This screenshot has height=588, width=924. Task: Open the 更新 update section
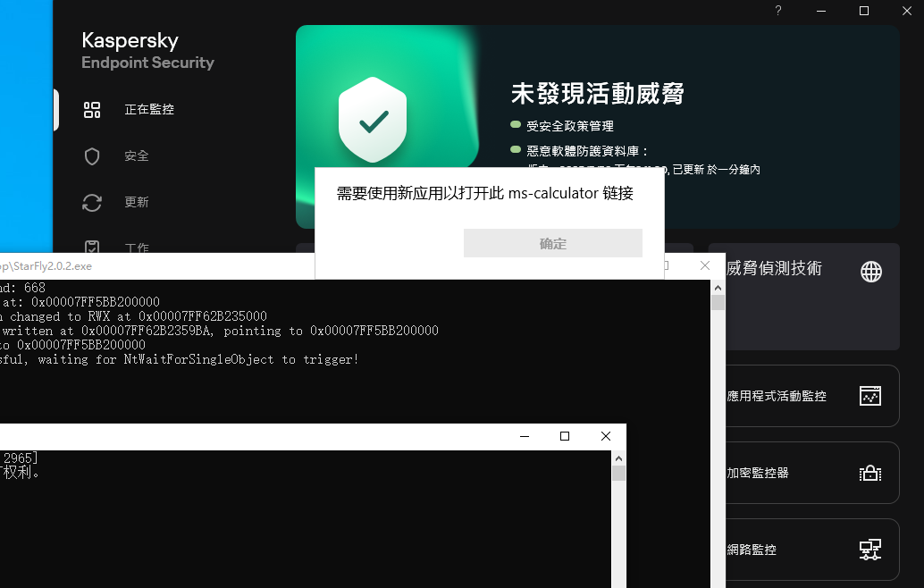pyautogui.click(x=136, y=202)
